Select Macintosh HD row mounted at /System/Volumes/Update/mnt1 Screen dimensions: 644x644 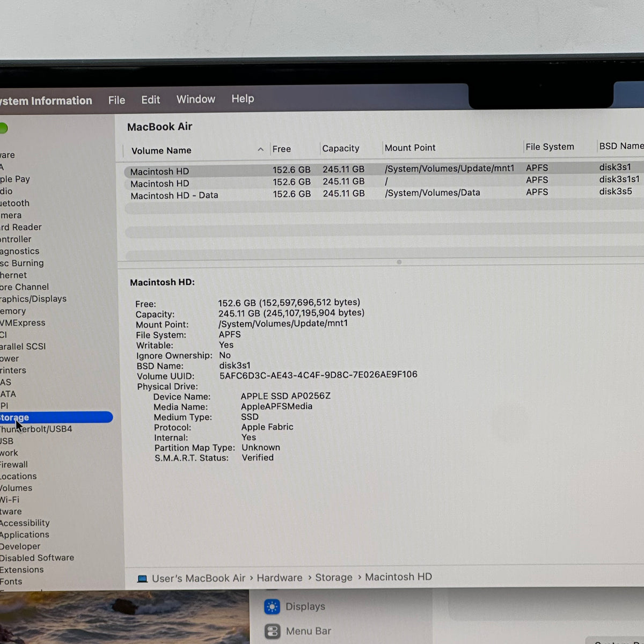point(384,170)
